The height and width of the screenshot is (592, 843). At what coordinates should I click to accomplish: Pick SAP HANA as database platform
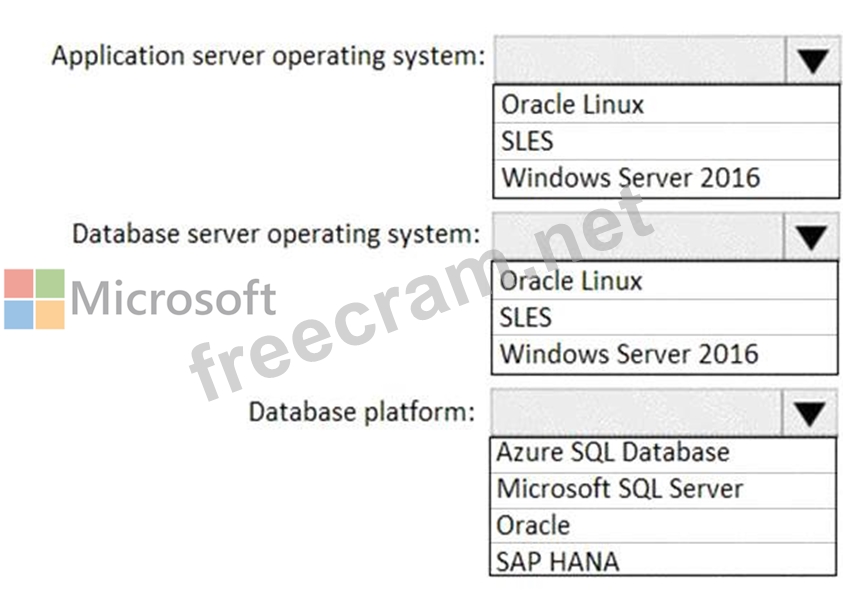(x=663, y=560)
